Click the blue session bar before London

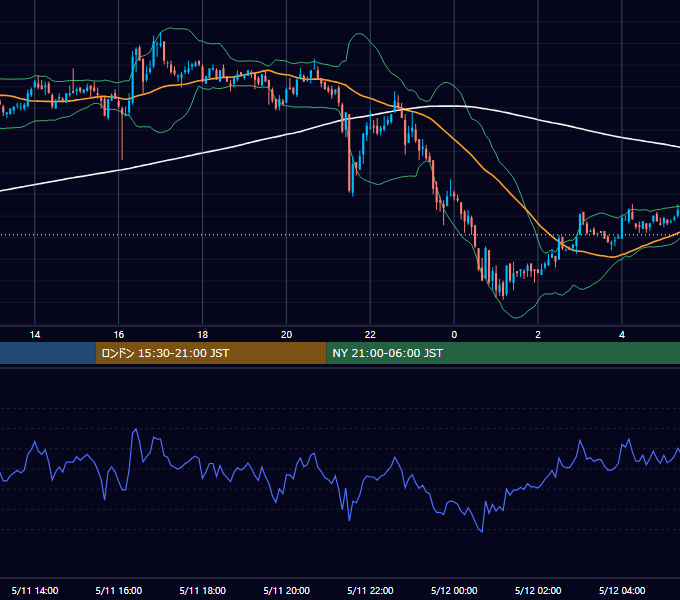(x=48, y=353)
